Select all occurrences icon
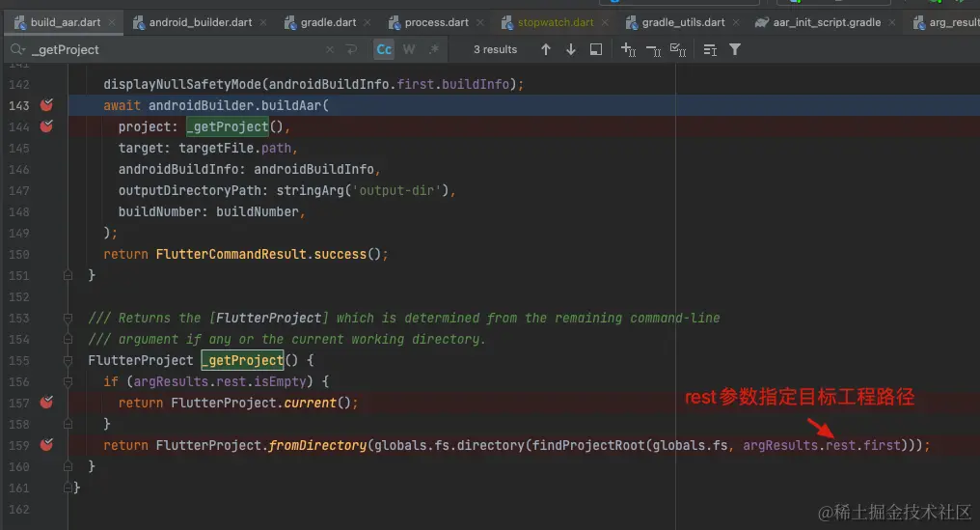Image resolution: width=980 pixels, height=530 pixels. pos(678,49)
